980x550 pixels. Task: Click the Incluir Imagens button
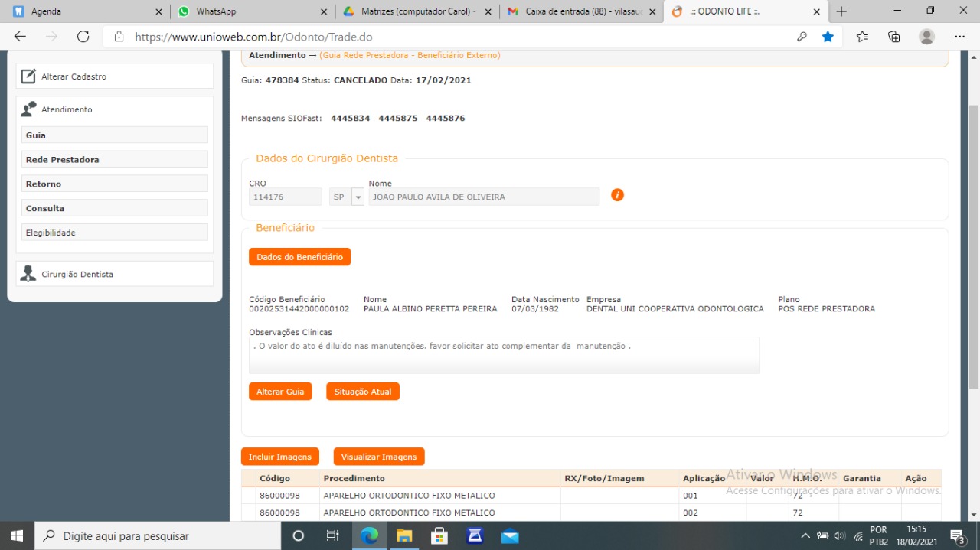[280, 457]
